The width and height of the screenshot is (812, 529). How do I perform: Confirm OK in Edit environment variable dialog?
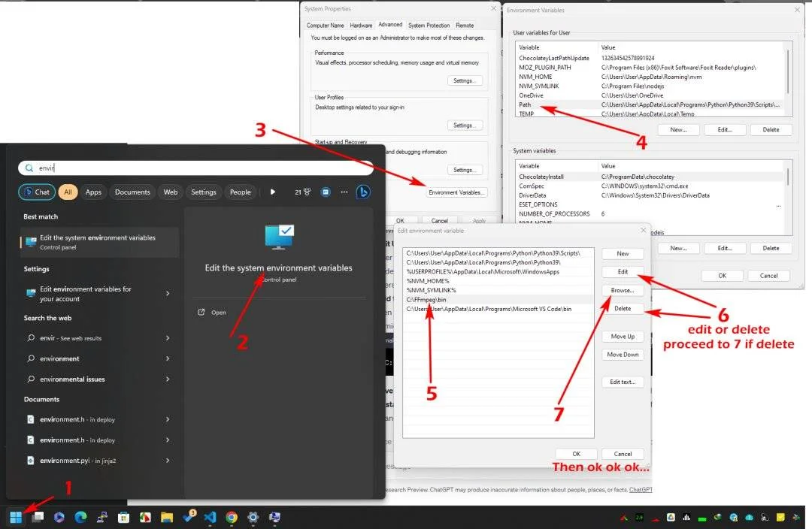[x=577, y=454]
